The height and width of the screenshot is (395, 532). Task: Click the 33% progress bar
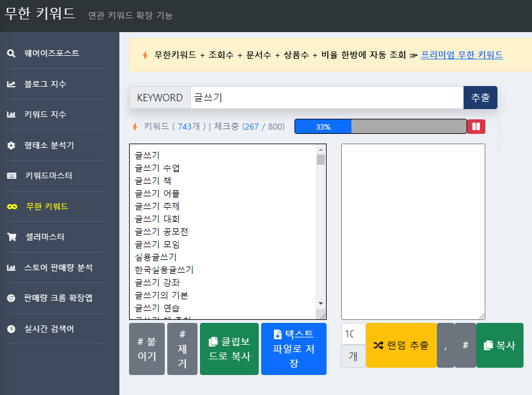(381, 127)
